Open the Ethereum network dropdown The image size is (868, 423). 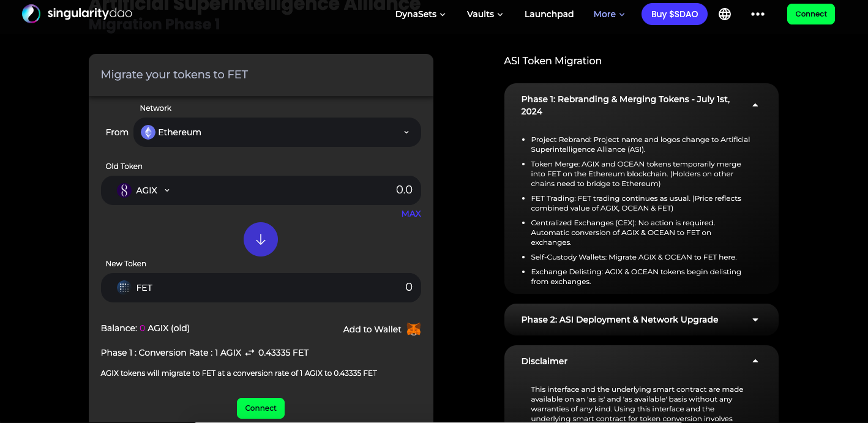(277, 132)
